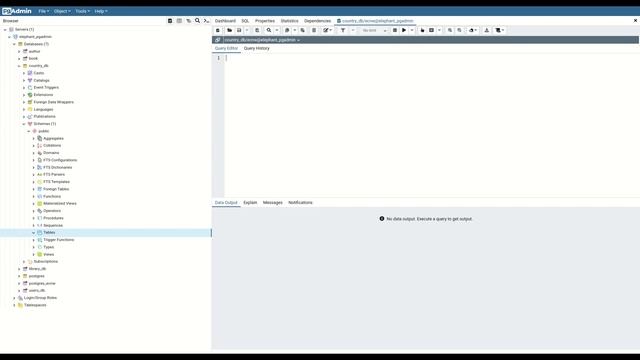Expand the Views tree node
Viewport: 640px width, 360px height.
click(34, 254)
